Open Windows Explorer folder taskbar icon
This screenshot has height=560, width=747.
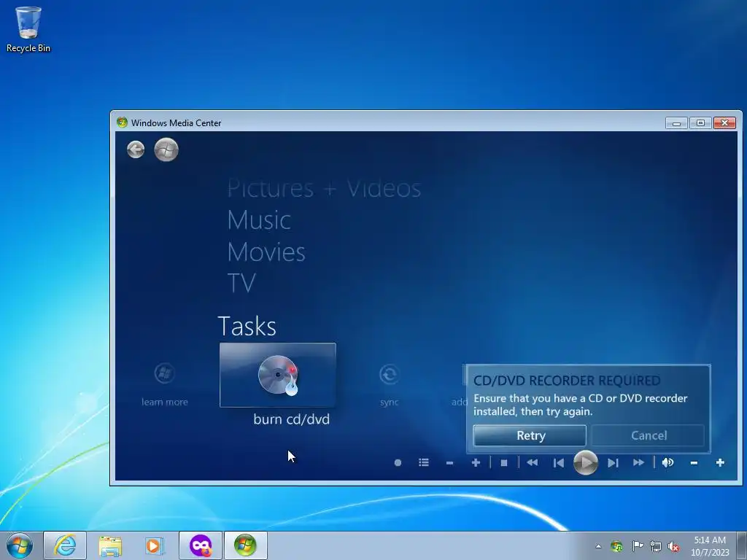coord(110,545)
